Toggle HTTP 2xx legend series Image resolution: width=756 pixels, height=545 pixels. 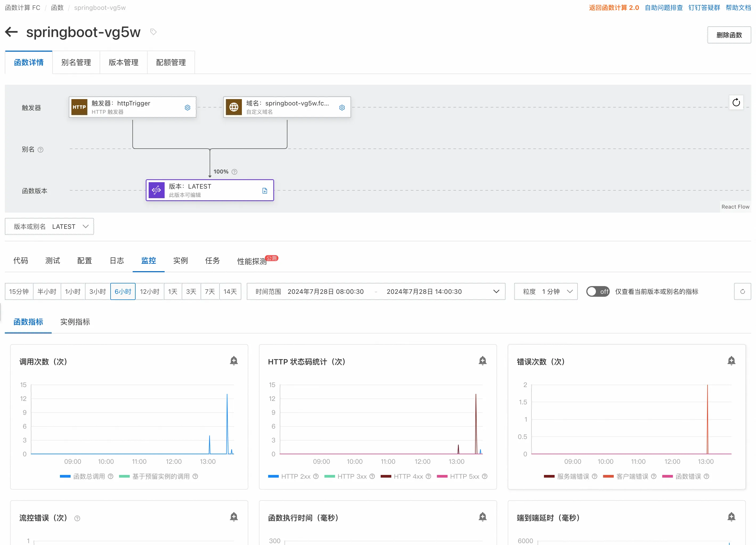(x=289, y=476)
